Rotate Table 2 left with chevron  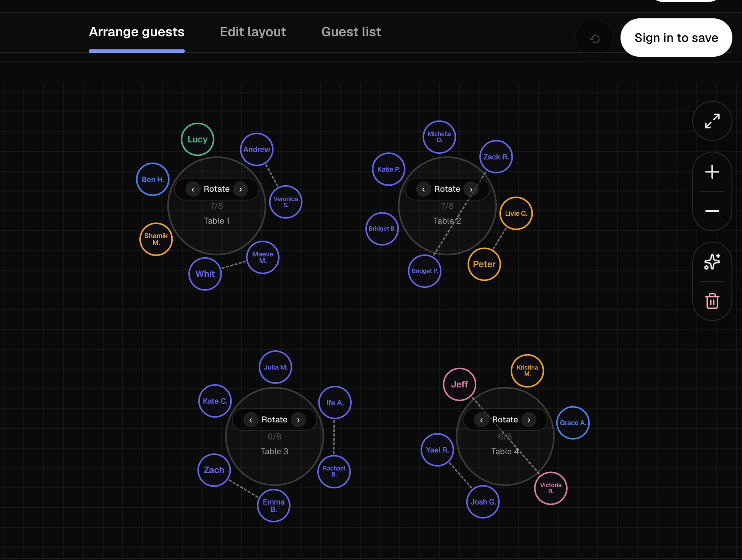[423, 189]
